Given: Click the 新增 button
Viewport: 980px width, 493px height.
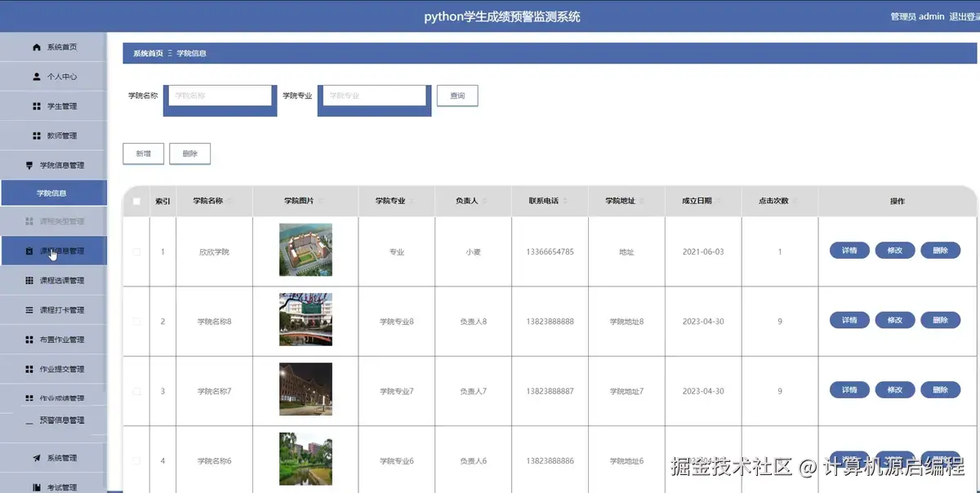Looking at the screenshot, I should coord(143,153).
